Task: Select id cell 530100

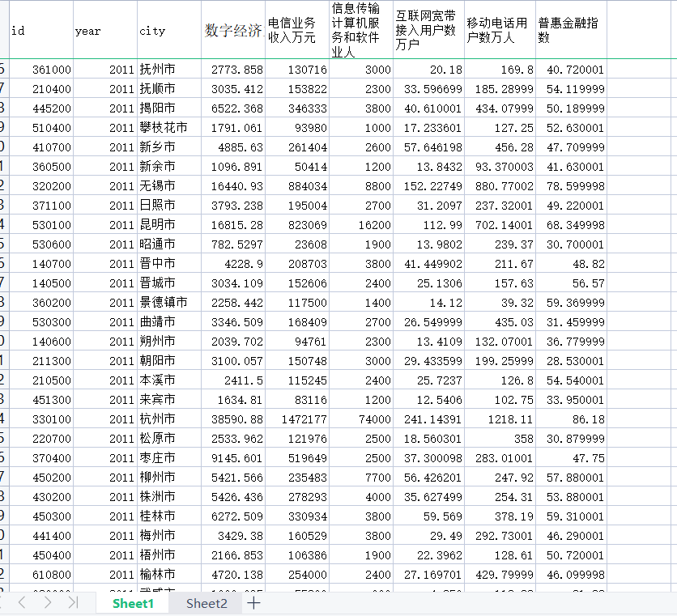Action: tap(41, 224)
